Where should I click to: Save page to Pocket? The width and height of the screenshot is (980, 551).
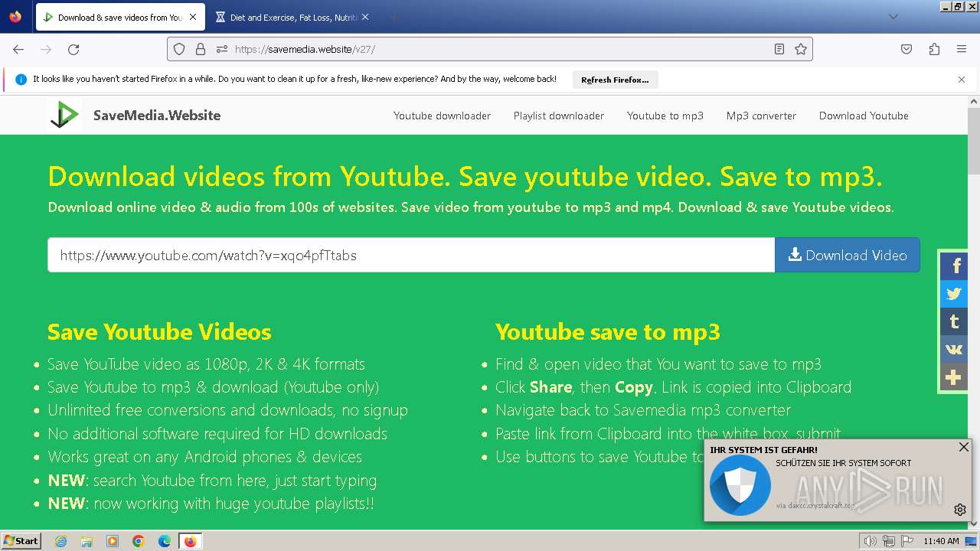[906, 49]
